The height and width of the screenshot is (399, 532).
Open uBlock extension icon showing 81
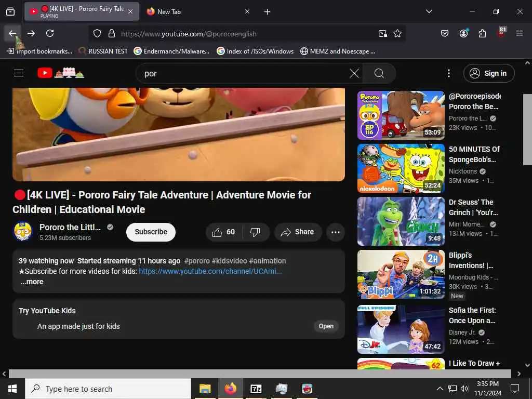(x=501, y=33)
